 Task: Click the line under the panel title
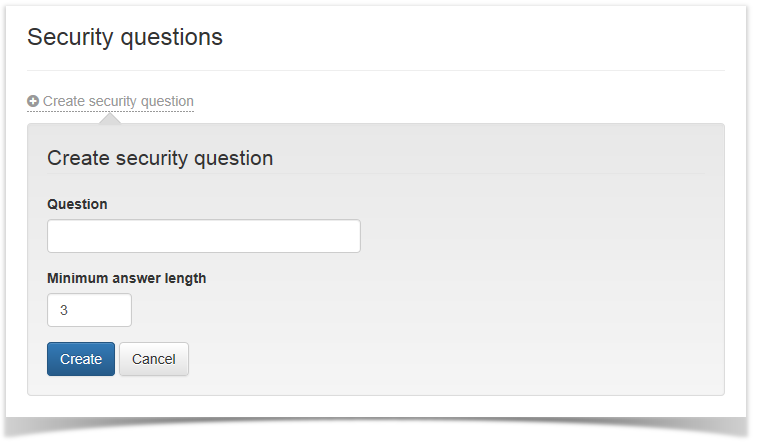point(375,175)
